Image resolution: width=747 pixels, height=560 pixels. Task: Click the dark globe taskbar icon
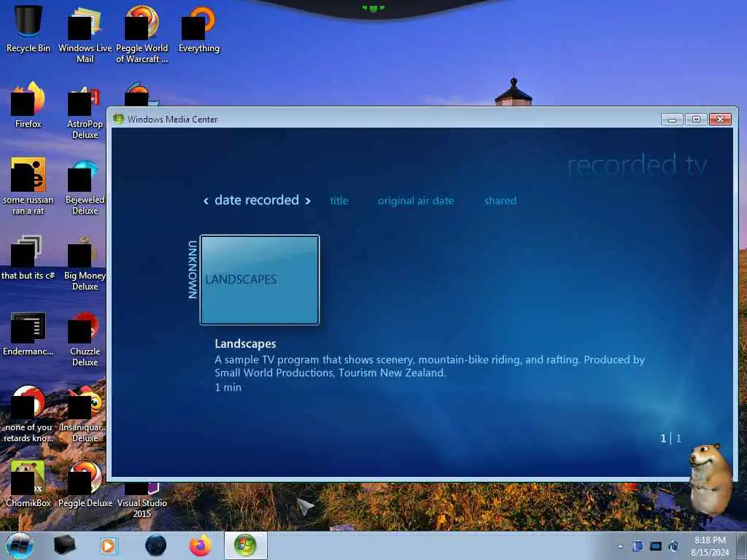[x=156, y=545]
